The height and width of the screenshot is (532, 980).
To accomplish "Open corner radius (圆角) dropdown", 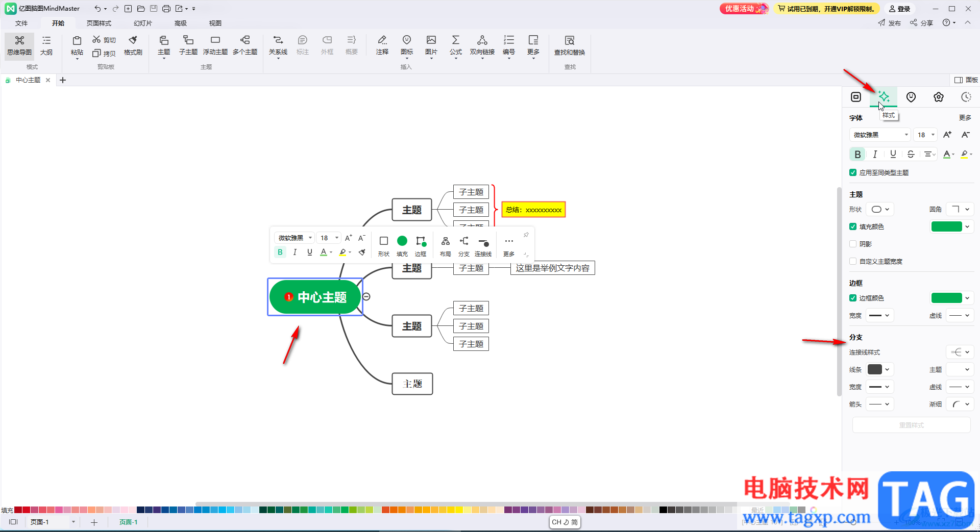I will tap(960, 209).
